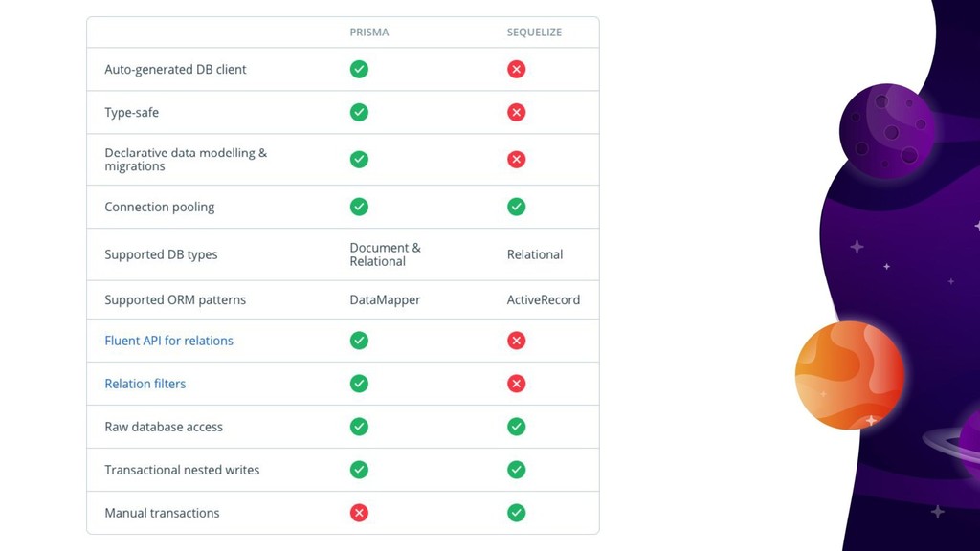Click Prisma's green check for Raw database access
Viewport: 980px width, 551px height.
pos(359,427)
